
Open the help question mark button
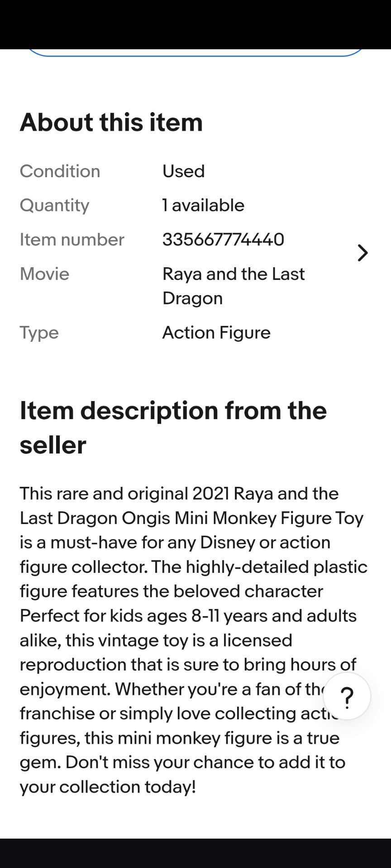(x=347, y=696)
